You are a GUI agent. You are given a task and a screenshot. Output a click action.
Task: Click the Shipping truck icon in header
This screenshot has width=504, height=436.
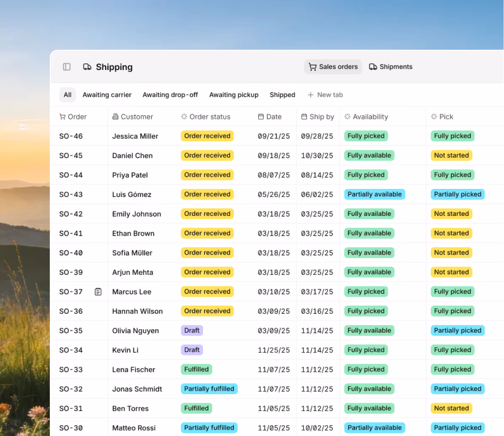point(87,67)
